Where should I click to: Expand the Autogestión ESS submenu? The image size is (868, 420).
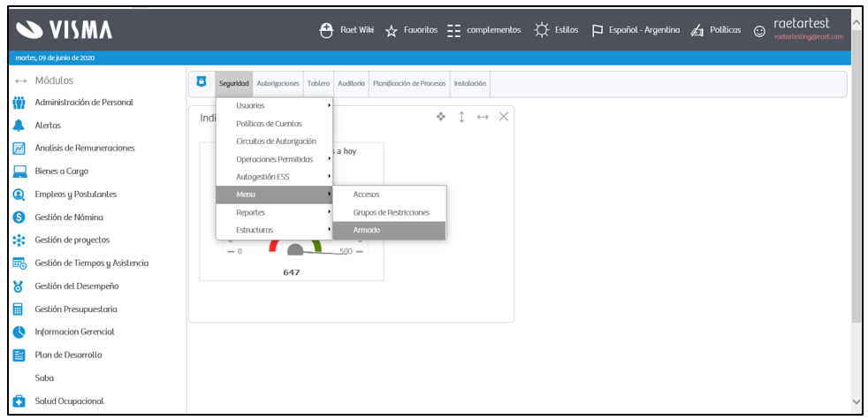[x=274, y=178]
